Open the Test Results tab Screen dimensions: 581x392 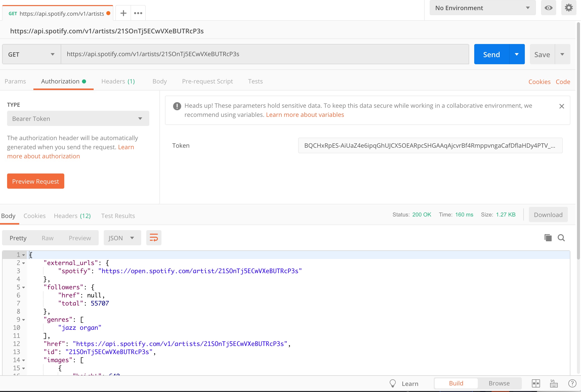(x=118, y=216)
